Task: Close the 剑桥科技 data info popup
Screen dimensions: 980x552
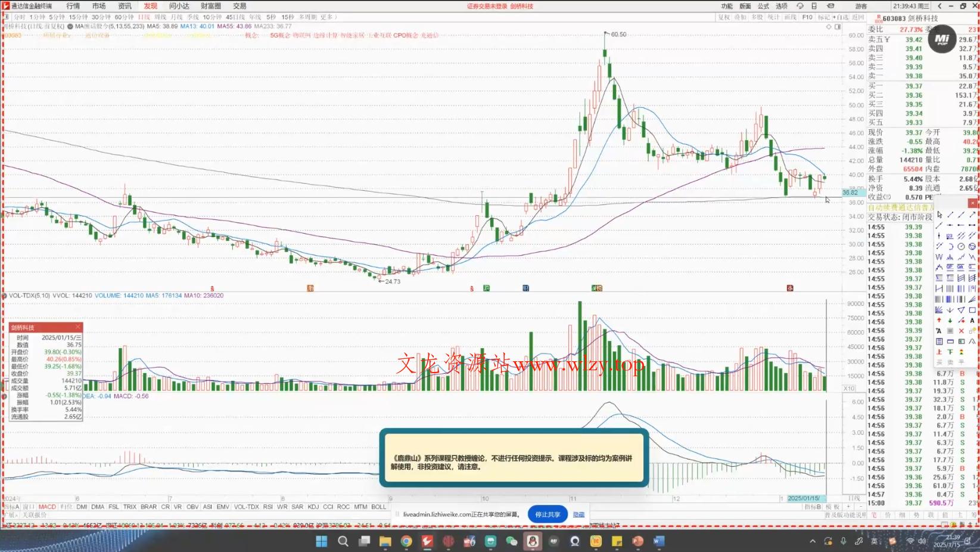Action: (77, 327)
